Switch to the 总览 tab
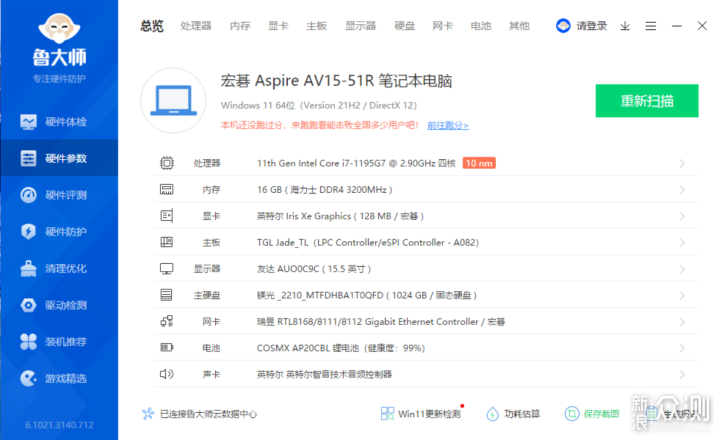This screenshot has width=720, height=440. tap(152, 26)
